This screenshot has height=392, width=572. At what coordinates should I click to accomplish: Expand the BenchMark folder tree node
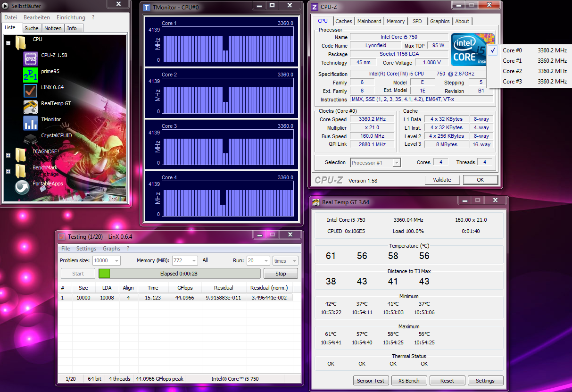[8, 171]
